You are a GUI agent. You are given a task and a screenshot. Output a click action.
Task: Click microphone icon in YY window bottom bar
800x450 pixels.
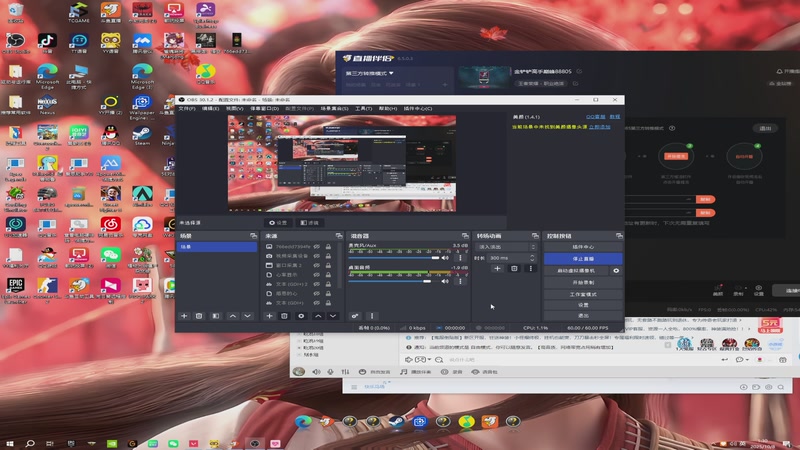[x=331, y=372]
